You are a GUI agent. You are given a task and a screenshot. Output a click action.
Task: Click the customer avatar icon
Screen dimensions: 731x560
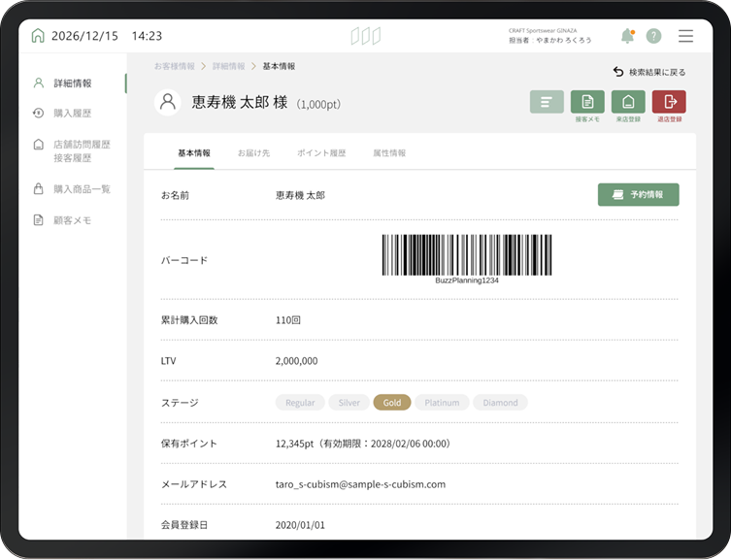pos(168,102)
